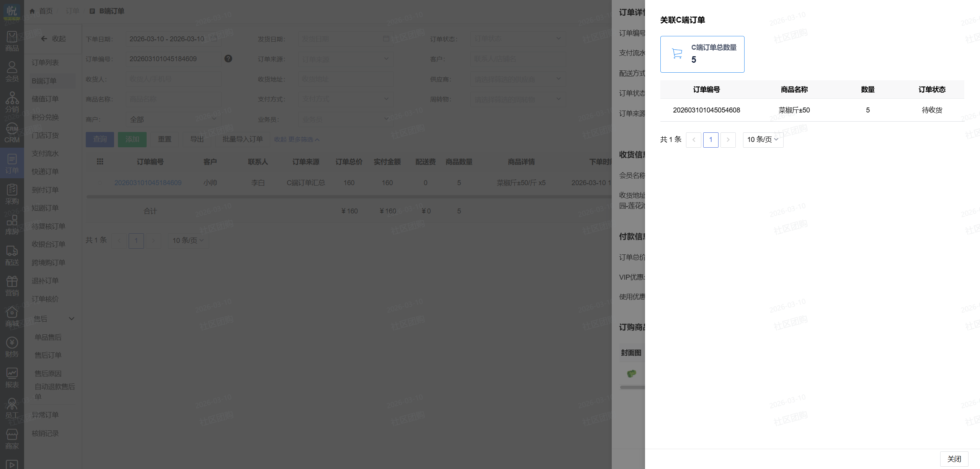Viewport: 980px width, 469px height.
Task: Open the table column settings grid icon
Action: tap(100, 161)
